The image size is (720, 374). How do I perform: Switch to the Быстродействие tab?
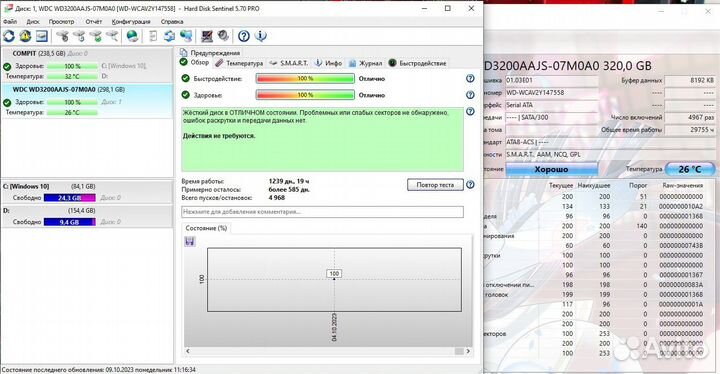(x=417, y=63)
